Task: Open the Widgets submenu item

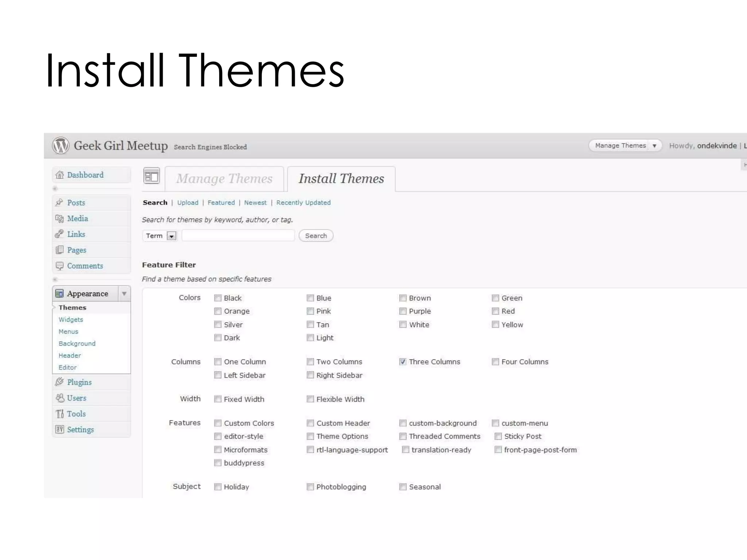Action: click(71, 320)
